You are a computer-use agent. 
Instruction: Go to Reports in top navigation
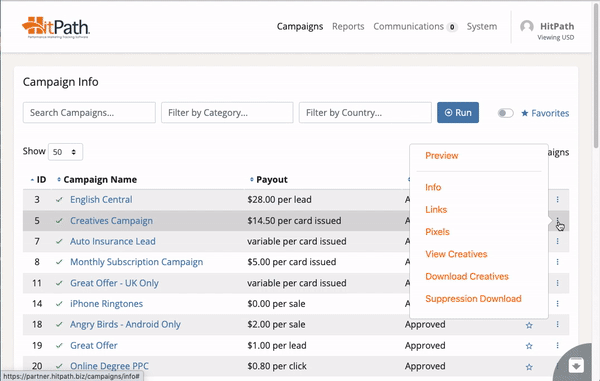(348, 26)
